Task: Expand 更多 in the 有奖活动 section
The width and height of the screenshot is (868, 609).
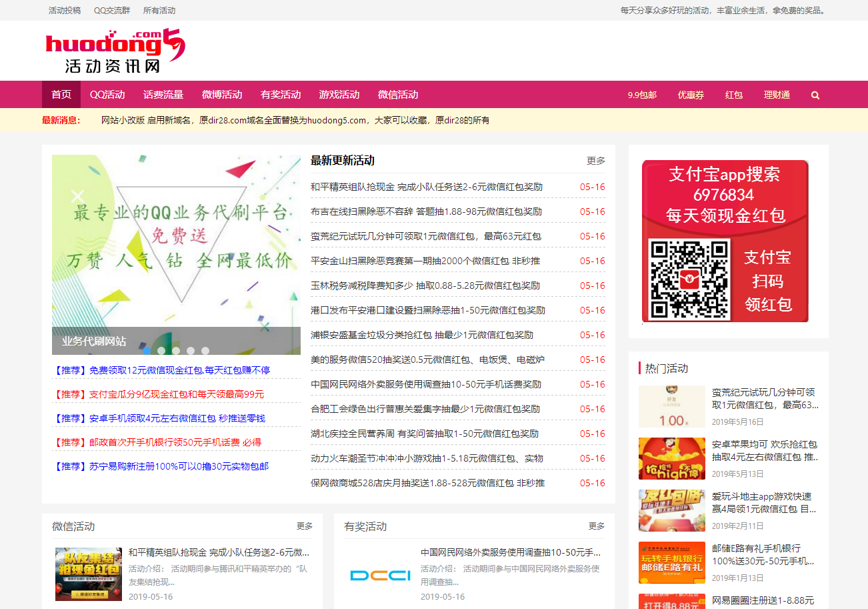Action: [x=596, y=526]
